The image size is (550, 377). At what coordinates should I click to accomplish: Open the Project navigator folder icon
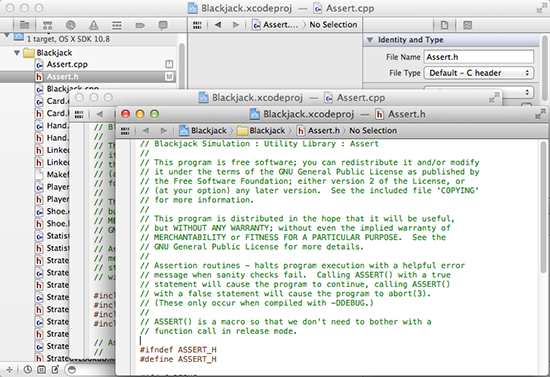(24, 25)
